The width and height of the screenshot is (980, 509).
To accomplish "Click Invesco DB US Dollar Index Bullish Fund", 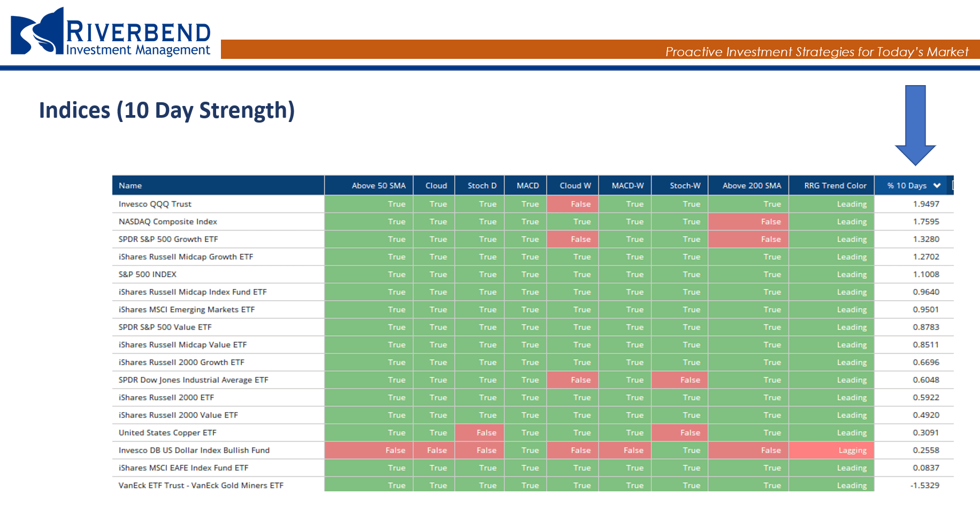I will (194, 451).
